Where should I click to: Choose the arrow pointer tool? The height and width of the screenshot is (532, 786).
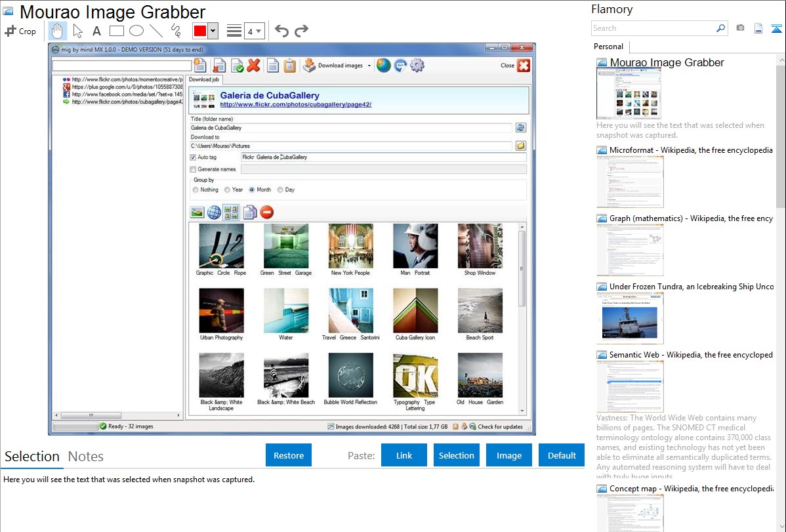tap(77, 31)
